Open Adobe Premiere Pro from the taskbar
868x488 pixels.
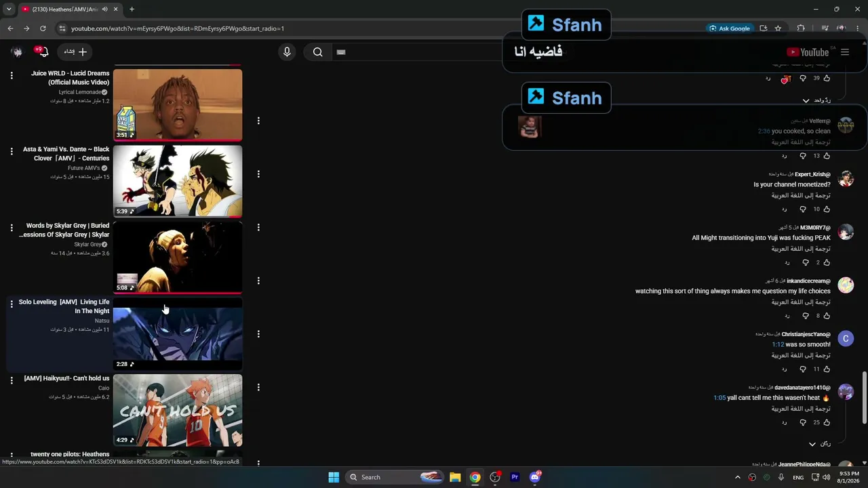tap(515, 477)
